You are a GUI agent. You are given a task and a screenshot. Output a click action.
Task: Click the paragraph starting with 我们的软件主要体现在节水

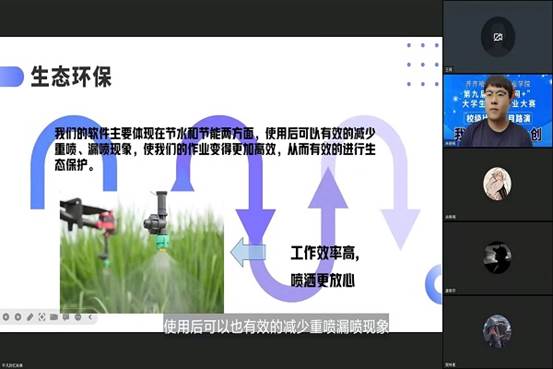click(215, 149)
